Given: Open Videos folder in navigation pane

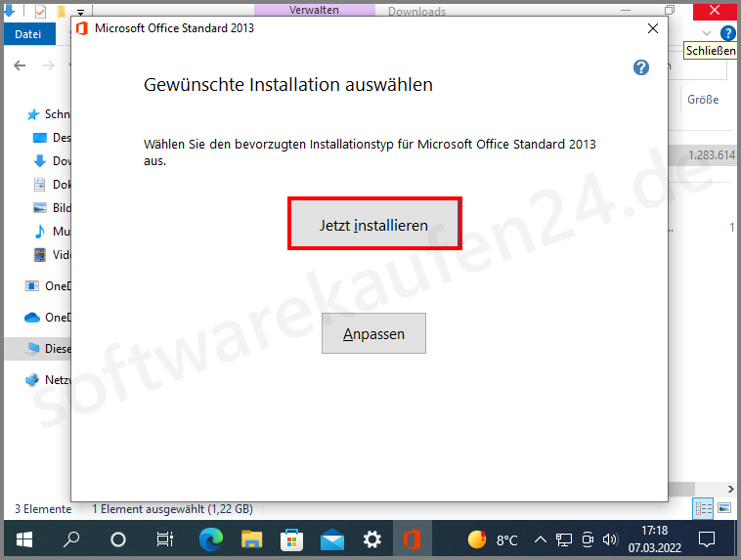Looking at the screenshot, I should click(52, 255).
